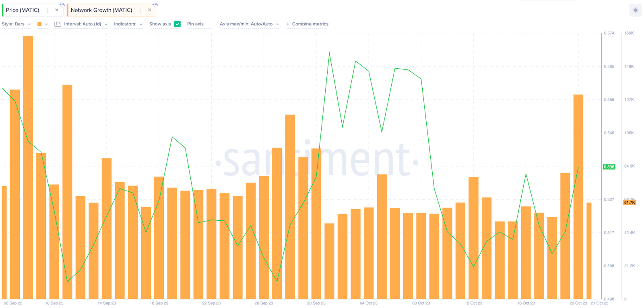Click the orange 61.7K network growth tag
This screenshot has height=308, width=644.
pos(630,203)
